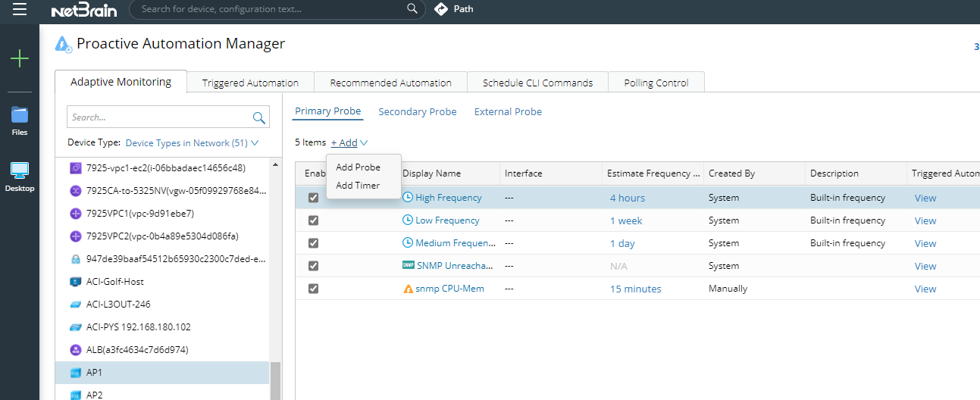Click the magnifier in the top search bar
The image size is (980, 400).
click(x=412, y=9)
